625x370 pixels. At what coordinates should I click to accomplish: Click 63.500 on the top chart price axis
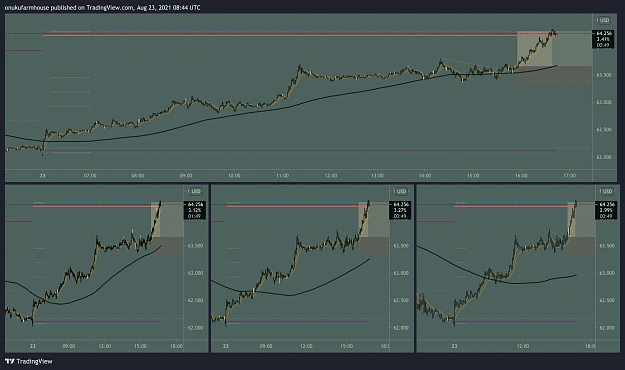pos(604,75)
